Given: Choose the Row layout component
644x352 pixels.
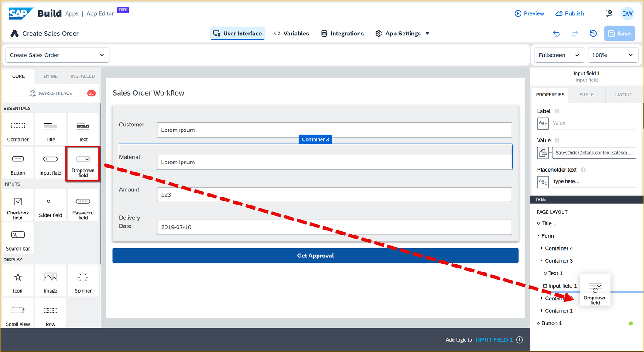Looking at the screenshot, I should coord(51,314).
